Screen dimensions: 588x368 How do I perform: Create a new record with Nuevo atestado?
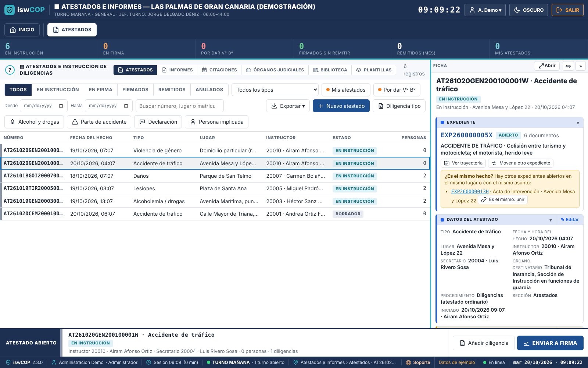tap(341, 106)
